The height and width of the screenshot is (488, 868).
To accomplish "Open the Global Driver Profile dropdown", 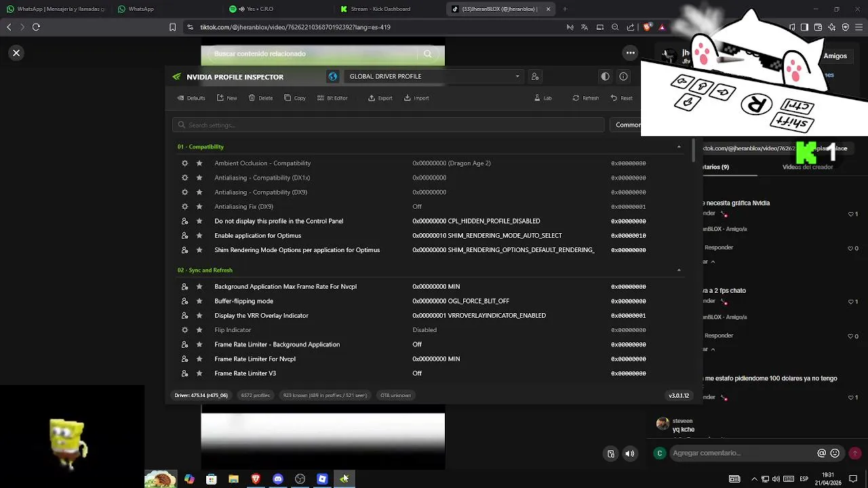I will [433, 77].
